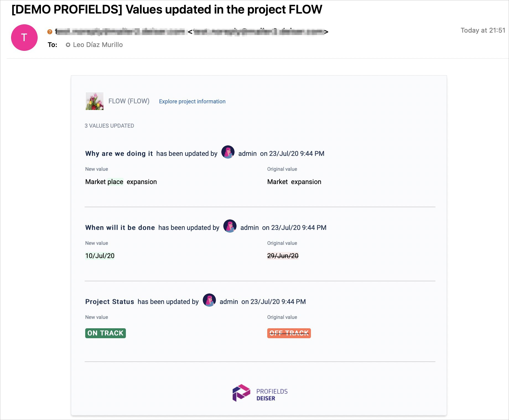This screenshot has height=420, width=509.
Task: Open 'Explore project information'
Action: tap(192, 101)
